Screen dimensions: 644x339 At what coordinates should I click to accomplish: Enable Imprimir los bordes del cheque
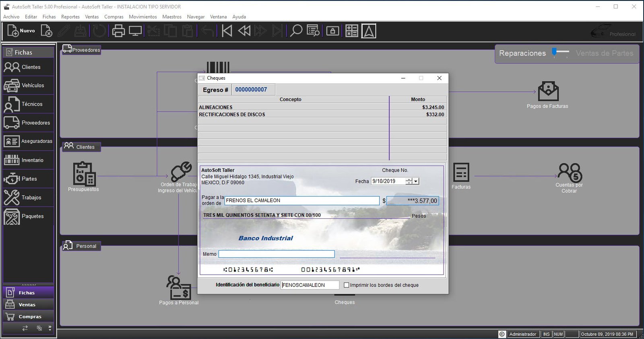(x=347, y=285)
